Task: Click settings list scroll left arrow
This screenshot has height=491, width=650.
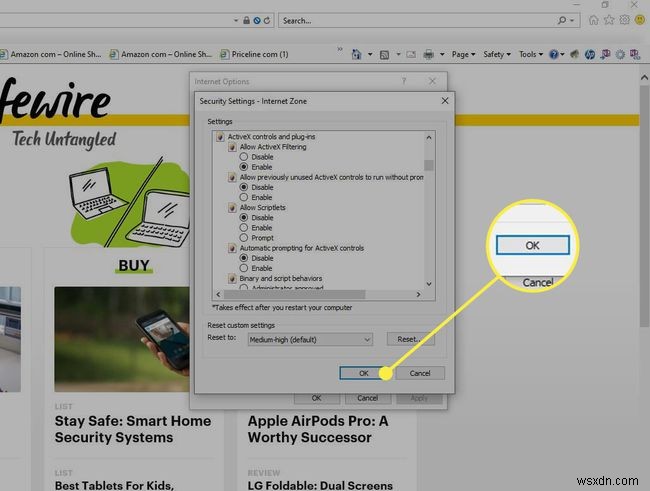Action: pyautogui.click(x=218, y=294)
